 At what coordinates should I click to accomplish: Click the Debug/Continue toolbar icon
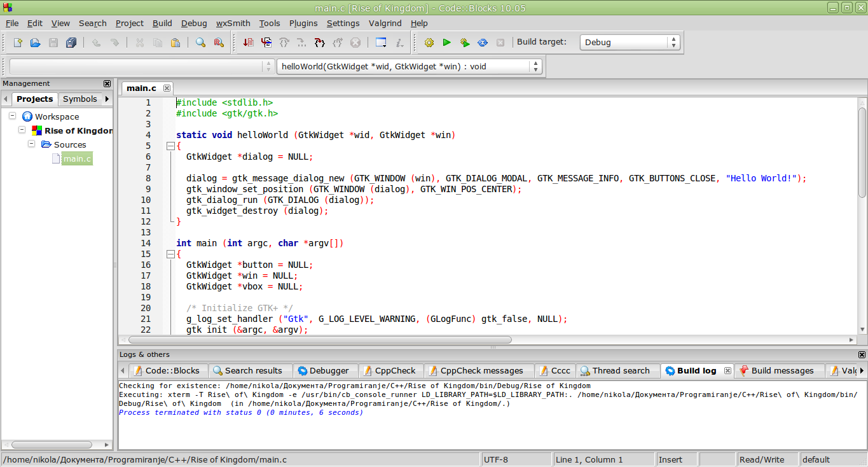tap(248, 43)
